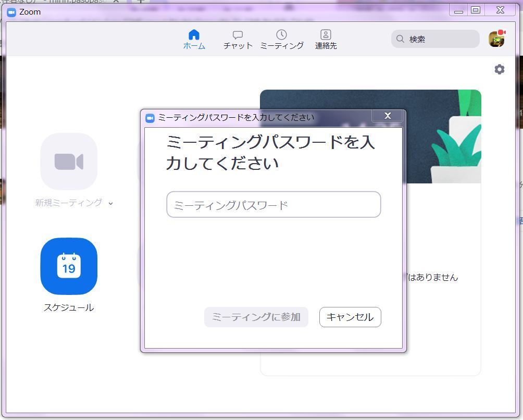Viewport: 523px width, 420px height.
Task: Switch to the ミーティング clock tab
Action: click(281, 39)
